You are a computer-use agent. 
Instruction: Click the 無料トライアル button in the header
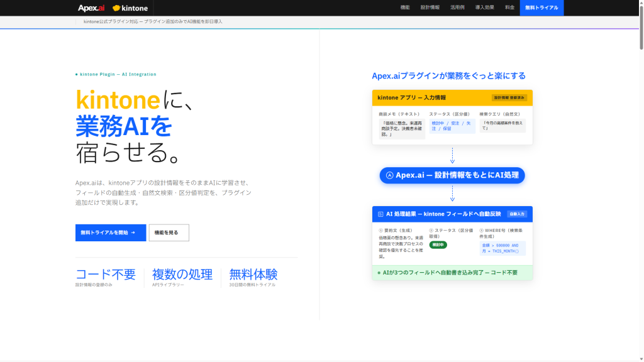(541, 8)
